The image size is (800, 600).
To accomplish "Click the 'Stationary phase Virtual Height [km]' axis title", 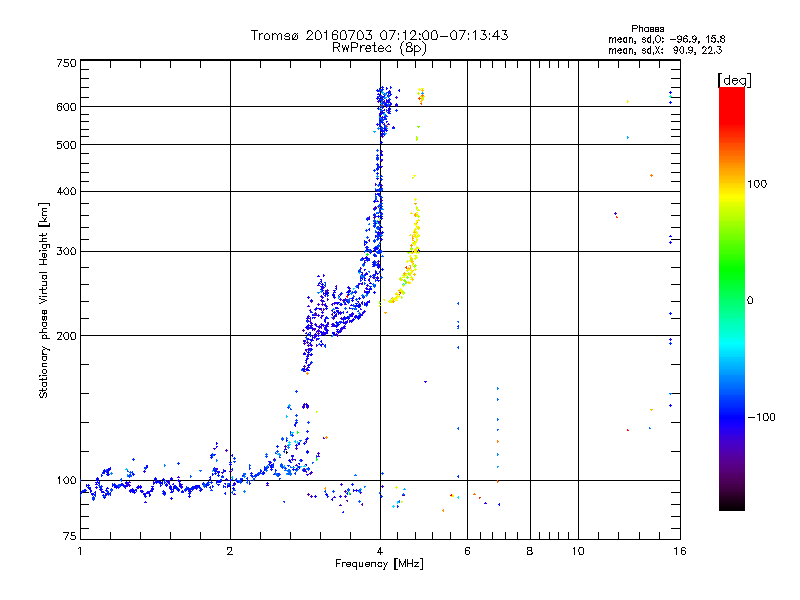I will point(44,300).
